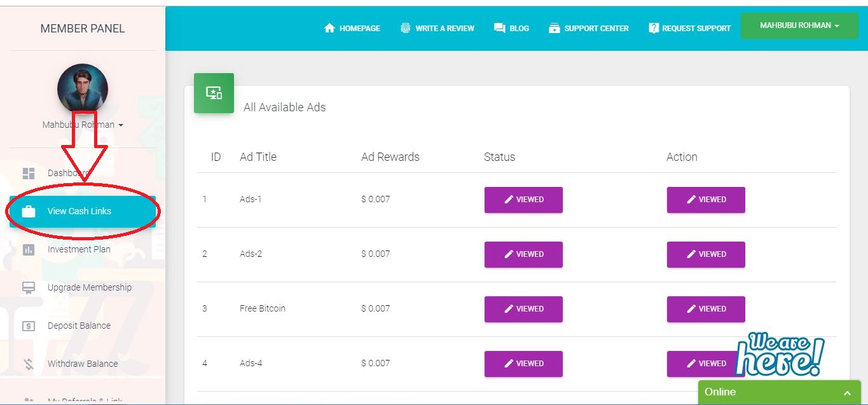Click the Action Viewed button for Ads-2

[x=706, y=254]
